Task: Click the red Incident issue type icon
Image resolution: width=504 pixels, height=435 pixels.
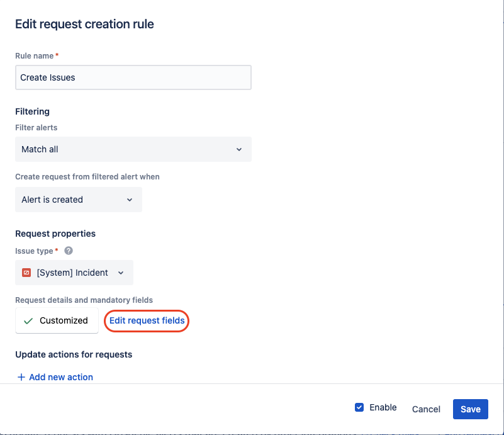Action: coord(26,273)
